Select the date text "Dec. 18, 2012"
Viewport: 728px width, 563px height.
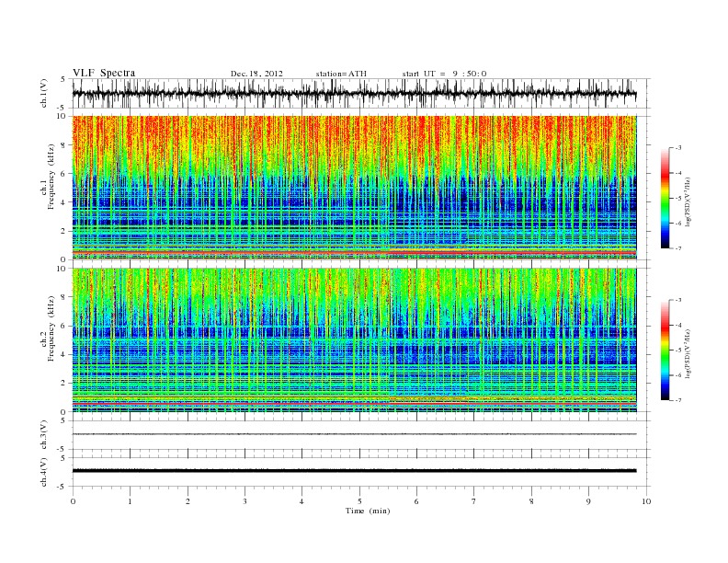click(256, 74)
